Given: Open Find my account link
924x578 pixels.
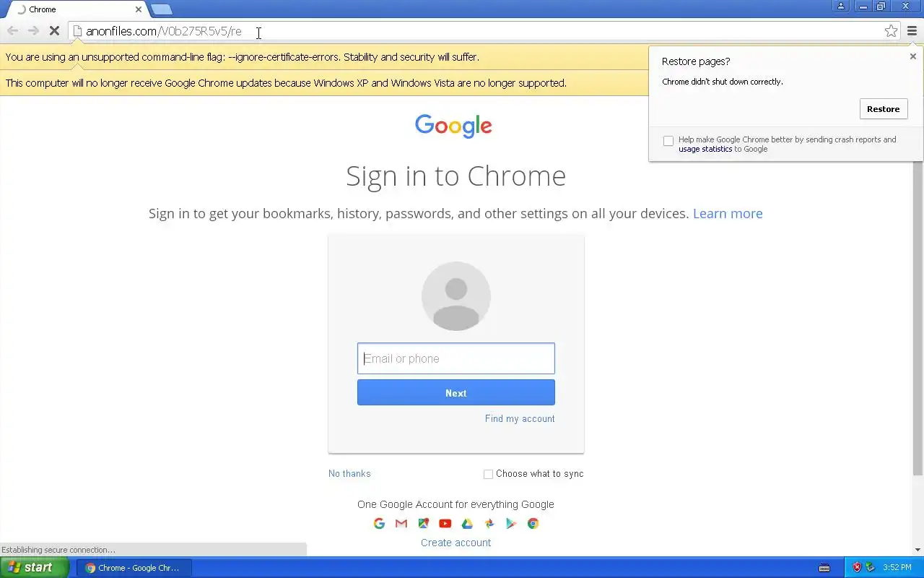Looking at the screenshot, I should tap(520, 419).
